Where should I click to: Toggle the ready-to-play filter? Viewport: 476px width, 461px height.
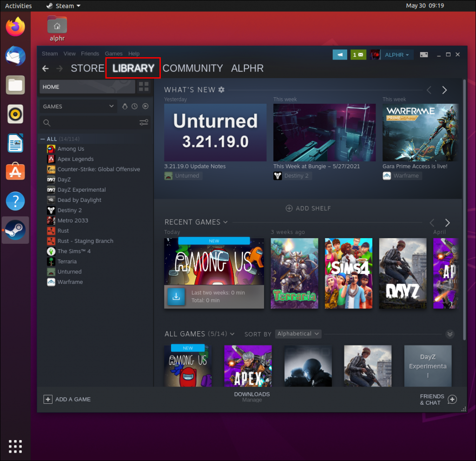tap(145, 106)
